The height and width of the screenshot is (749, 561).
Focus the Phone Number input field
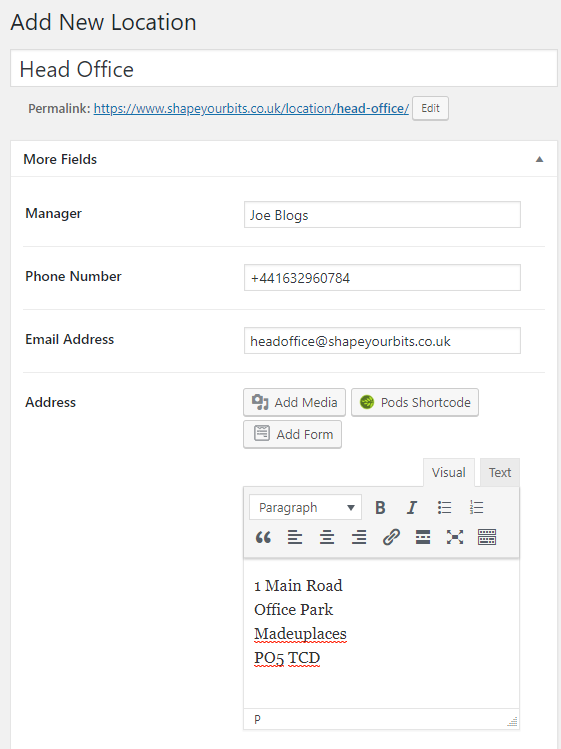(382, 278)
